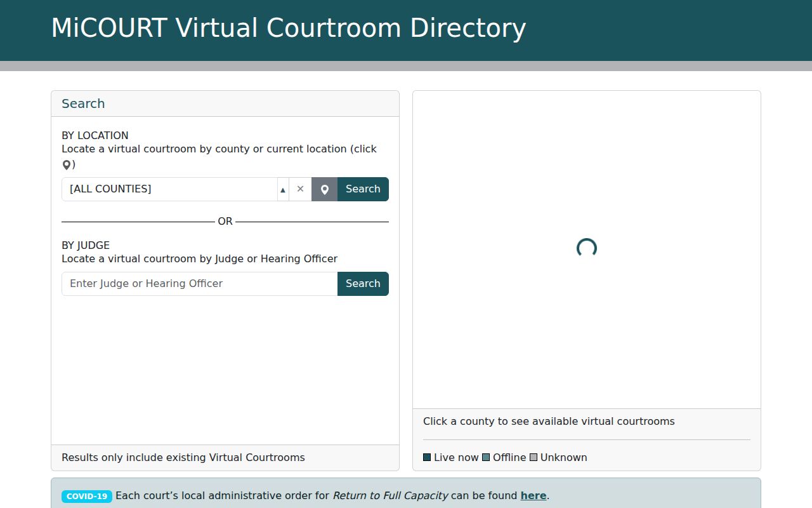This screenshot has height=508, width=812.
Task: Click the inline location pin in description
Action: pos(67,165)
